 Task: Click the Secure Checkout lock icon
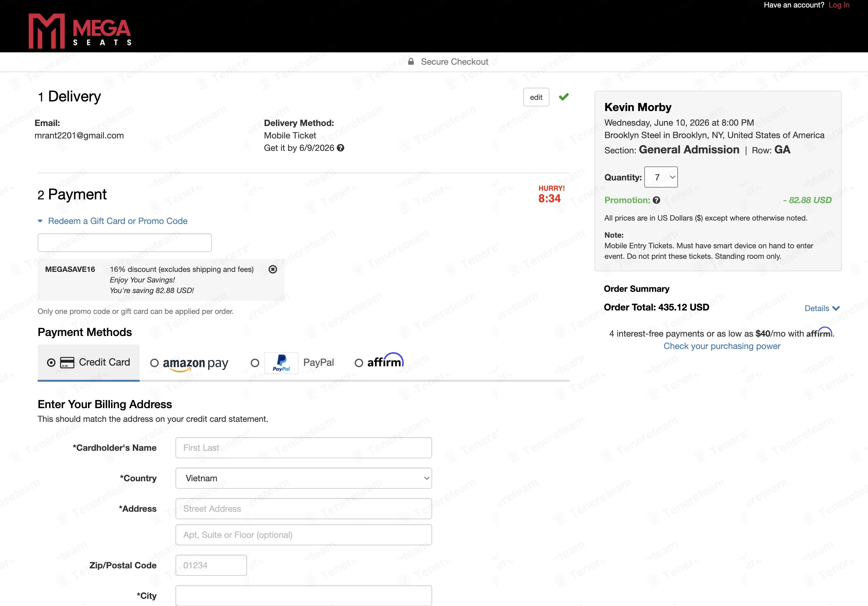click(411, 62)
